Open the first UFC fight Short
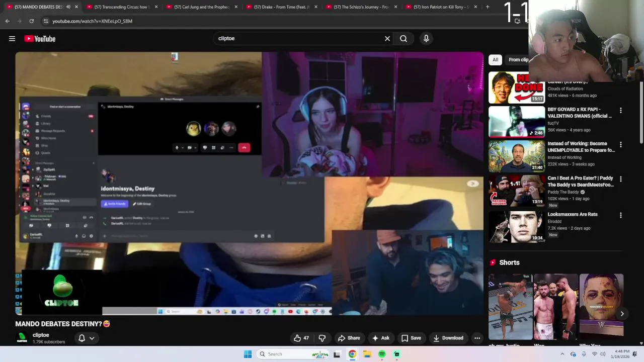Viewport: 644px width, 362px height. pos(510,307)
